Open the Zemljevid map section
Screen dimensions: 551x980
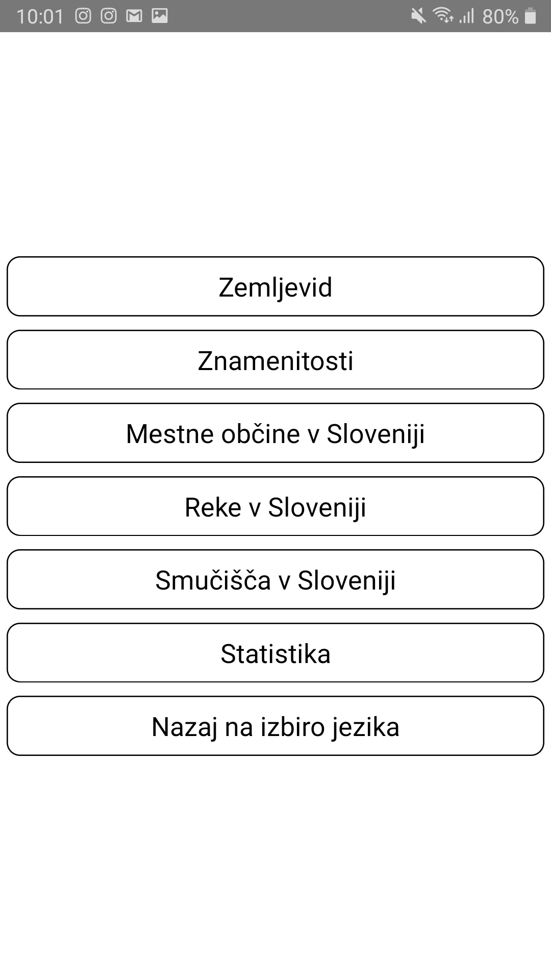point(275,287)
